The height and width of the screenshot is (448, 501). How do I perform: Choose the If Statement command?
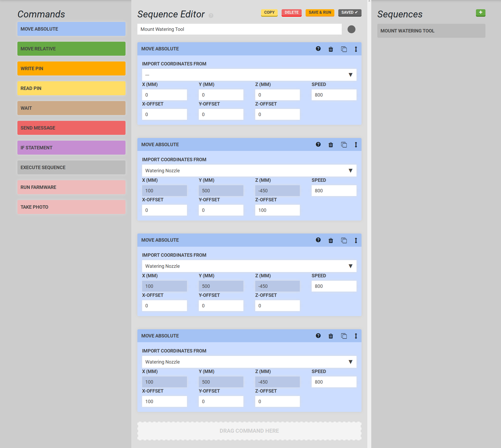pyautogui.click(x=71, y=148)
